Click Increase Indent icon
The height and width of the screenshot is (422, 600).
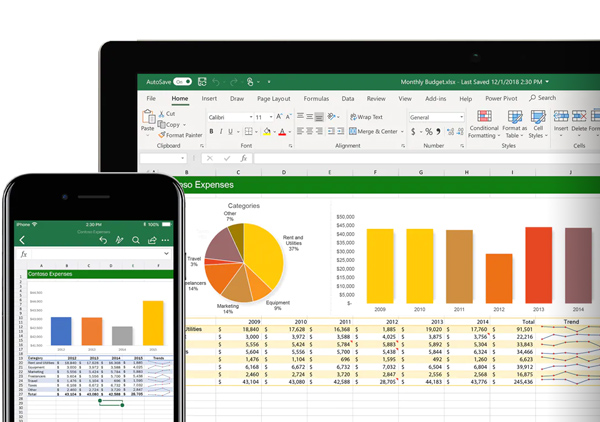click(x=341, y=131)
